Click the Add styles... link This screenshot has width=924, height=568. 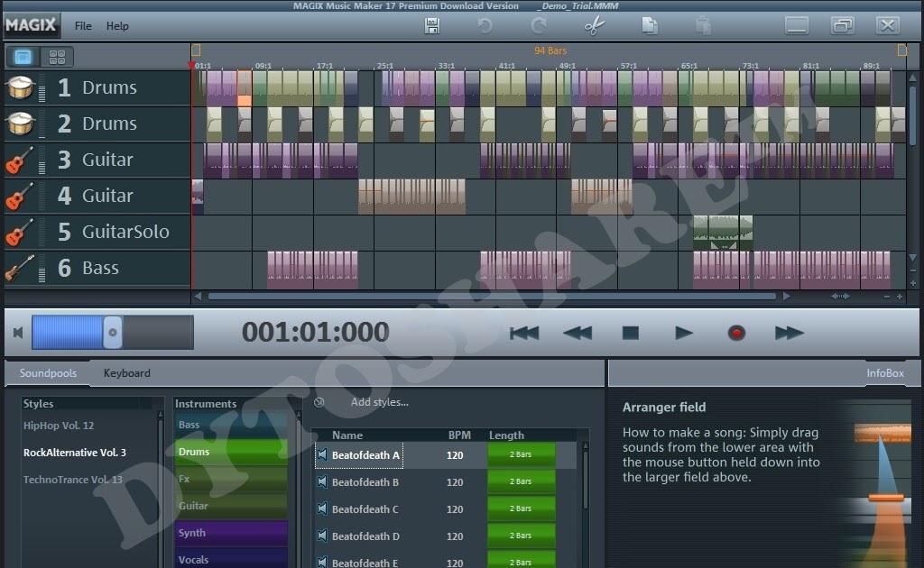pos(379,402)
